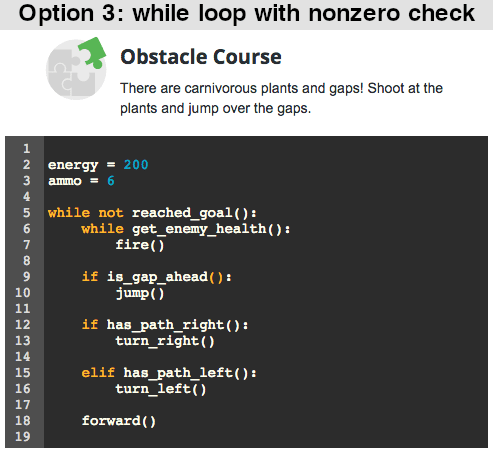Click the fire() statement
This screenshot has height=460, width=493.
140,245
